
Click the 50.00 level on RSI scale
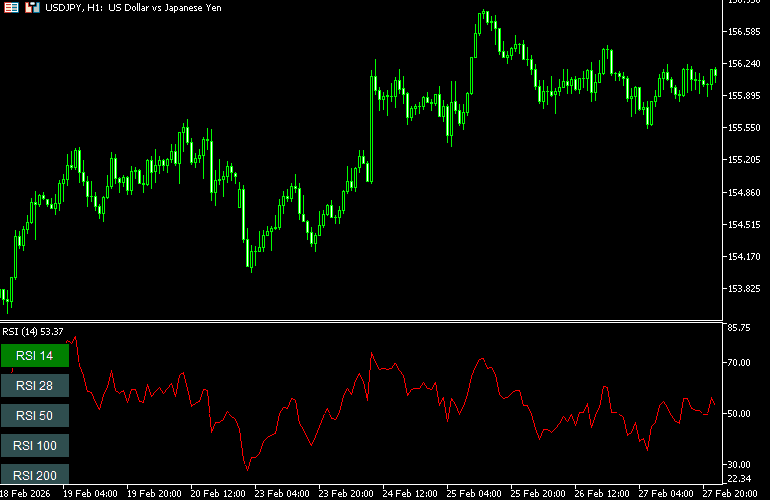[x=740, y=414]
